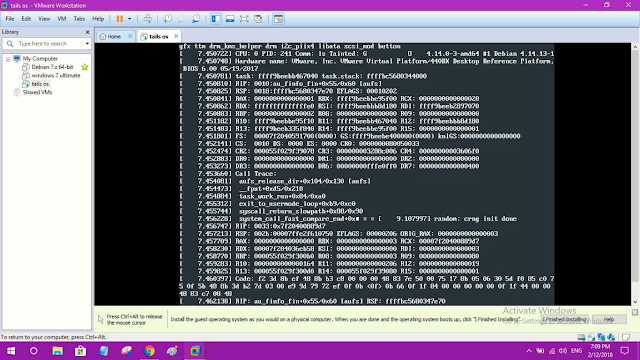Screen dimensions: 640x360
Task: Switch to Unity mode icon
Action: (258, 19)
